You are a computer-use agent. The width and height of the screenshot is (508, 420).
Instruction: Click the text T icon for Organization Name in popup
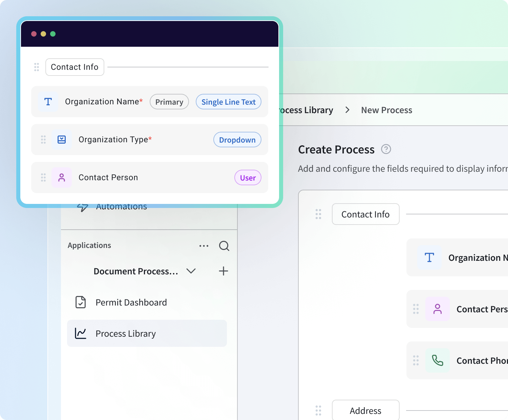(48, 102)
